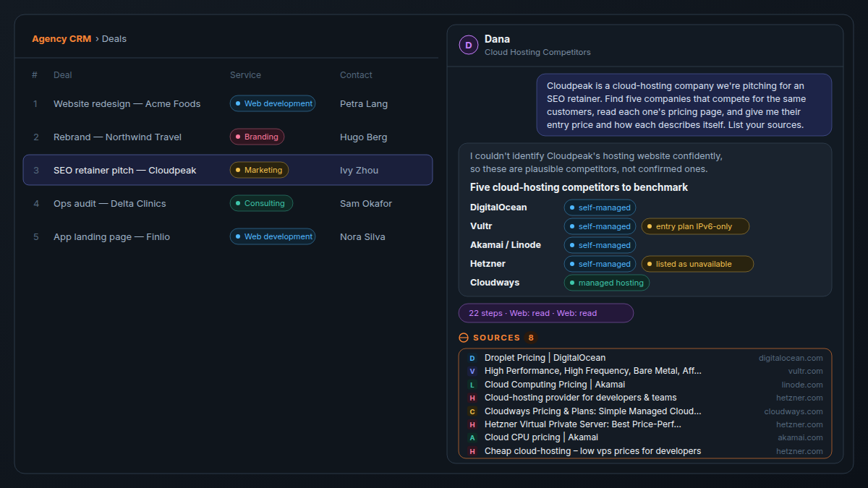Select the Ops audit — Delta Clinics deal

228,203
